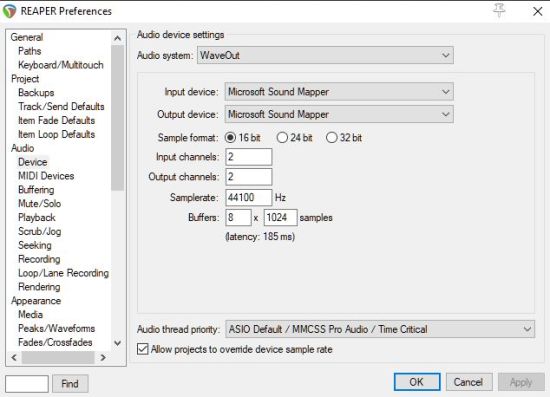Open Playback preferences
550x397 pixels.
37,217
